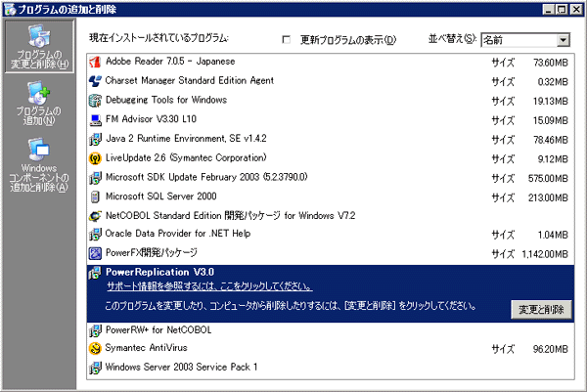Viewport: 587px width, 392px height.
Task: Open Windows コンポーネントの追加と削除
Action: pyautogui.click(x=39, y=165)
